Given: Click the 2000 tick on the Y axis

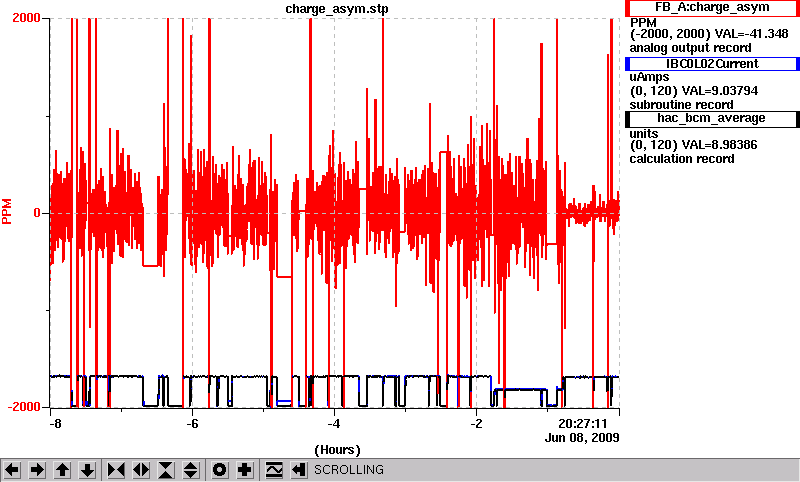Looking at the screenshot, I should [x=26, y=18].
